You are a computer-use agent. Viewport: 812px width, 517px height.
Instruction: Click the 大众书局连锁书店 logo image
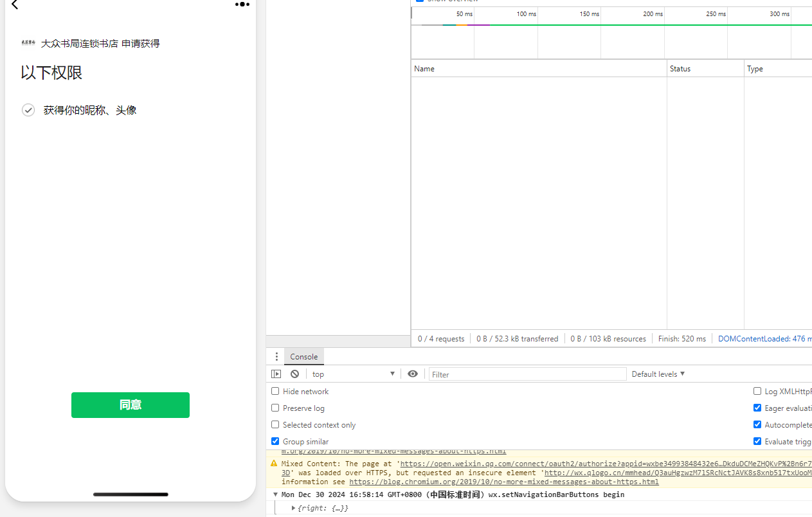[x=28, y=43]
